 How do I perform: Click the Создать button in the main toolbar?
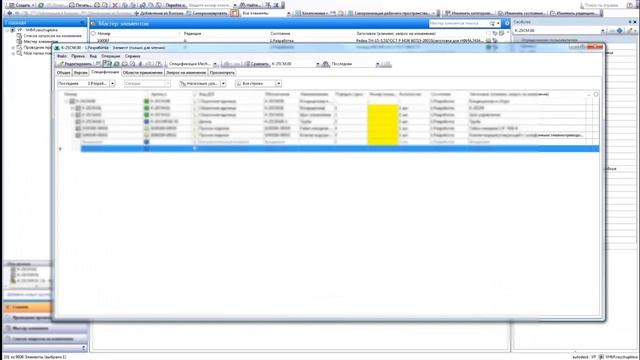point(21,5)
